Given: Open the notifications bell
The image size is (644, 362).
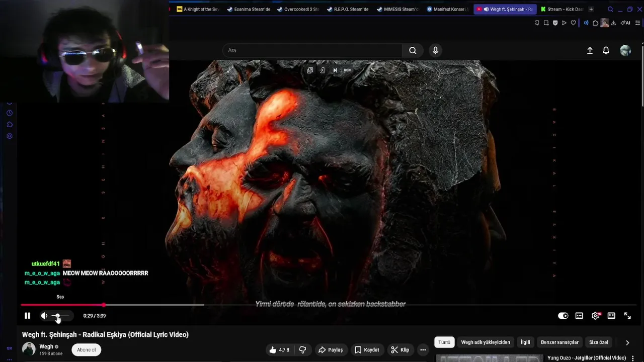Looking at the screenshot, I should (x=606, y=50).
